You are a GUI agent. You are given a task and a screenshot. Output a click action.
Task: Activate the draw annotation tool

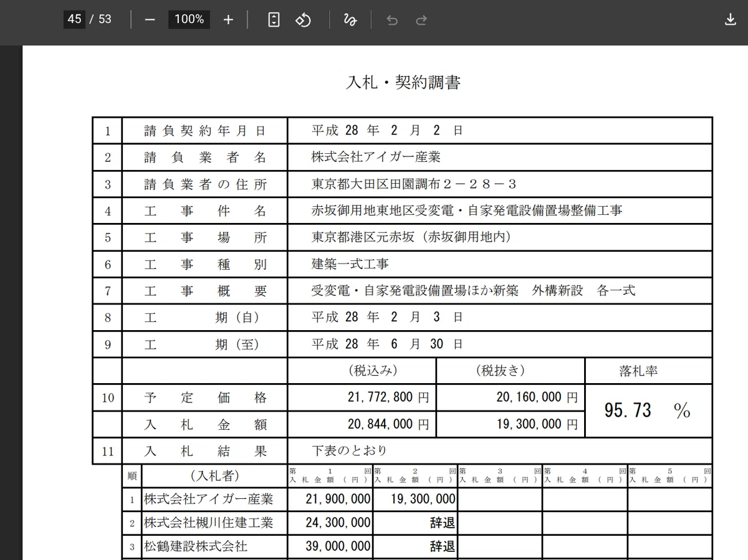pos(350,19)
